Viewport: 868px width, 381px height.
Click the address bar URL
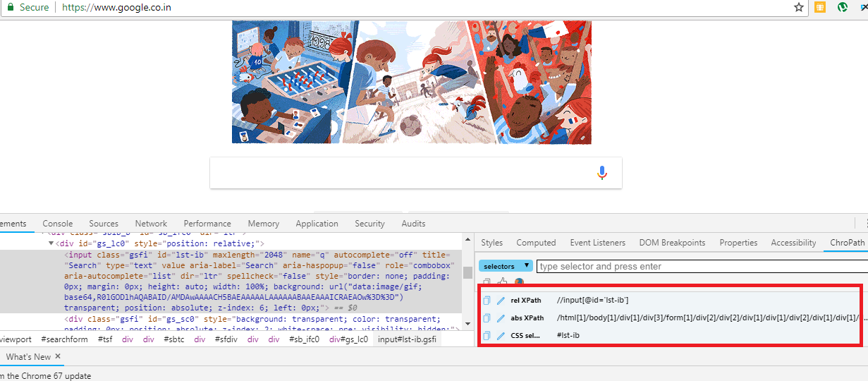[x=116, y=8]
